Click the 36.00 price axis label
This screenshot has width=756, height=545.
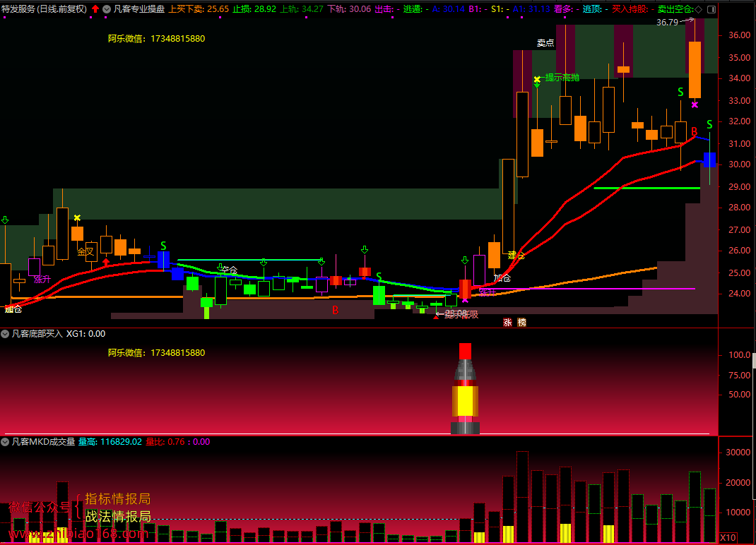739,35
